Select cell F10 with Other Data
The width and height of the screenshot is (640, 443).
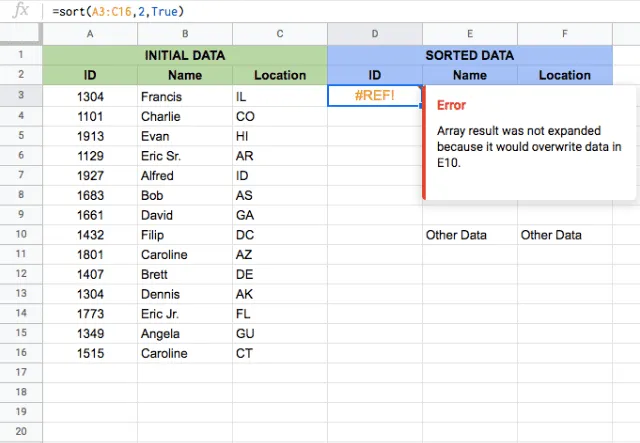pos(565,235)
